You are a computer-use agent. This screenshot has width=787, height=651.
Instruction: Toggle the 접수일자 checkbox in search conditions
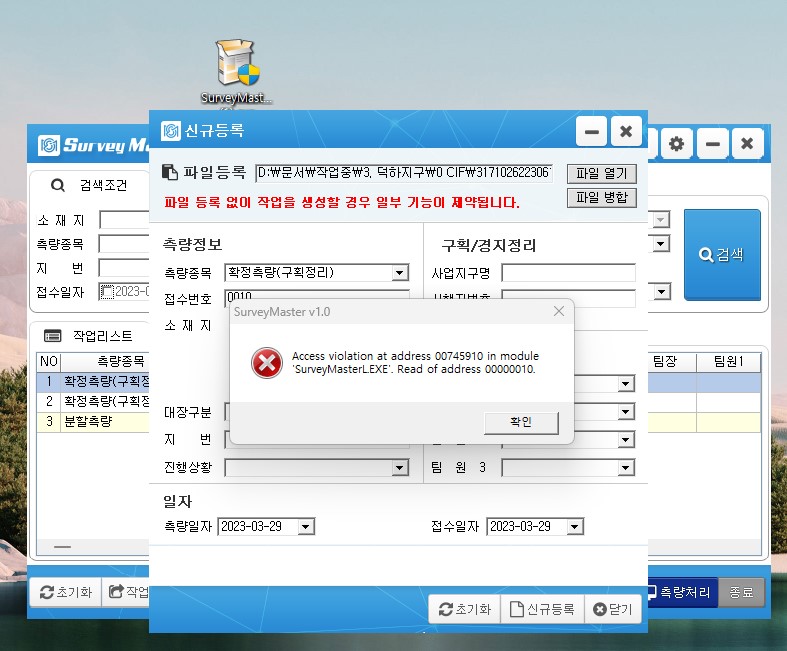106,292
